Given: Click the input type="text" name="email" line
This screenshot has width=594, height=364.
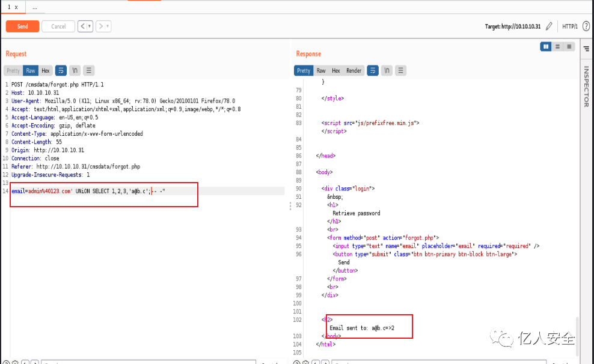Looking at the screenshot, I should click(436, 246).
